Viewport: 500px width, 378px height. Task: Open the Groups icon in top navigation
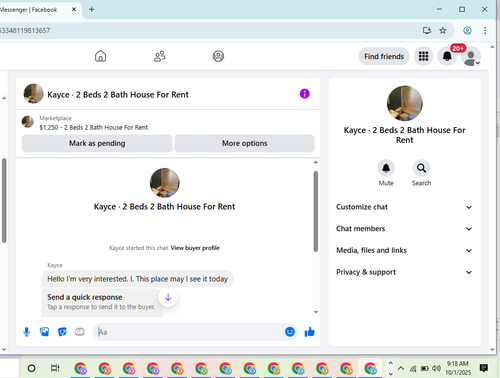click(x=218, y=56)
